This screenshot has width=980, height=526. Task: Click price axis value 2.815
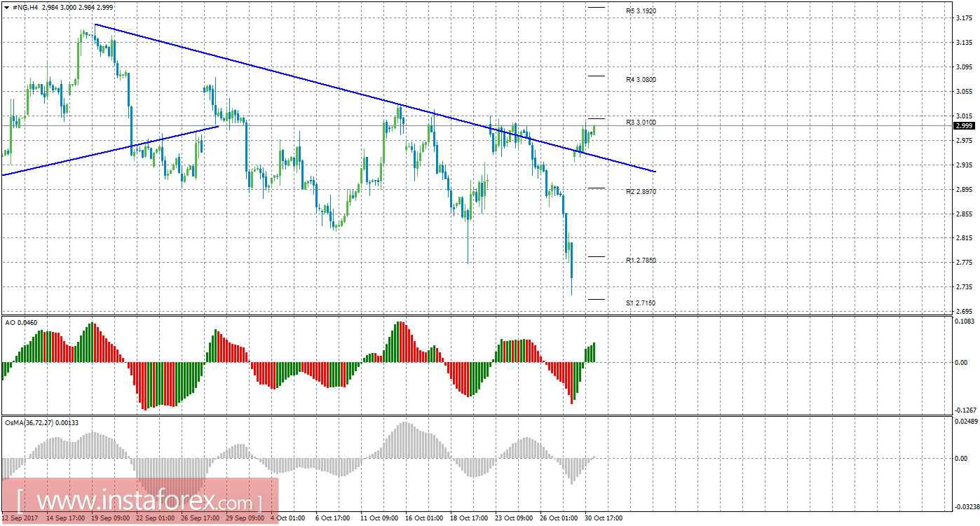pyautogui.click(x=964, y=238)
